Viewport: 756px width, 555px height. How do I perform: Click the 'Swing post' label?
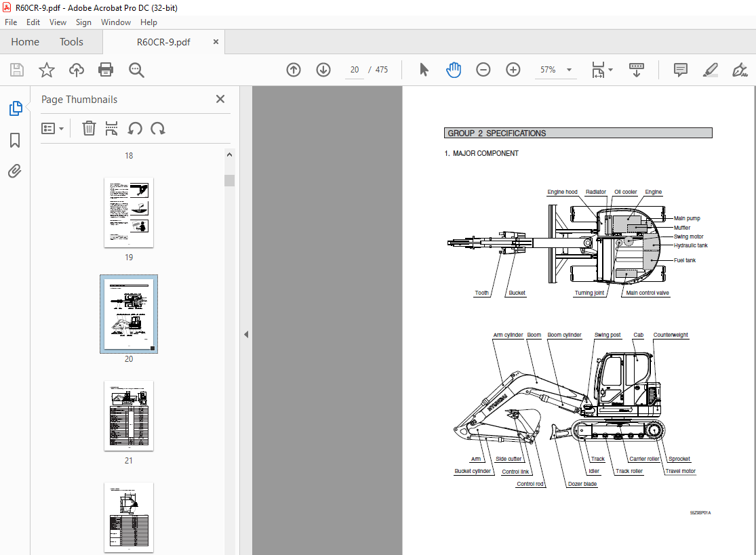click(x=608, y=335)
